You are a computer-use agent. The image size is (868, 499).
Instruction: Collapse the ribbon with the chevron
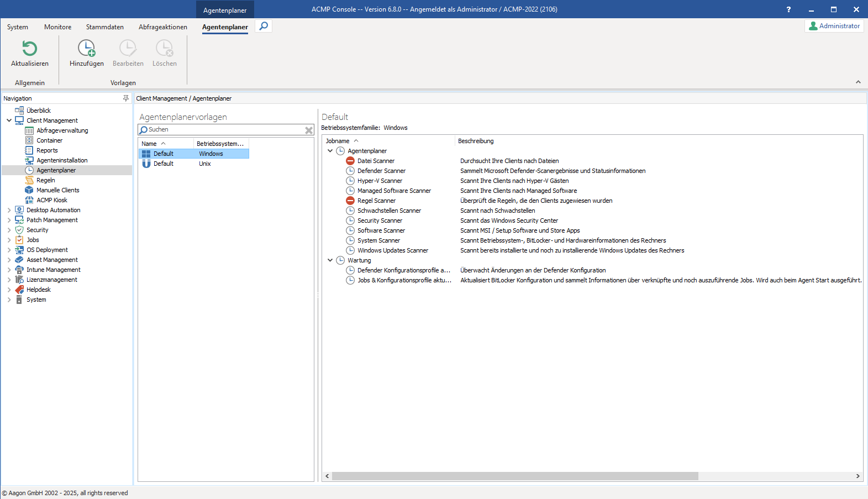(x=858, y=82)
